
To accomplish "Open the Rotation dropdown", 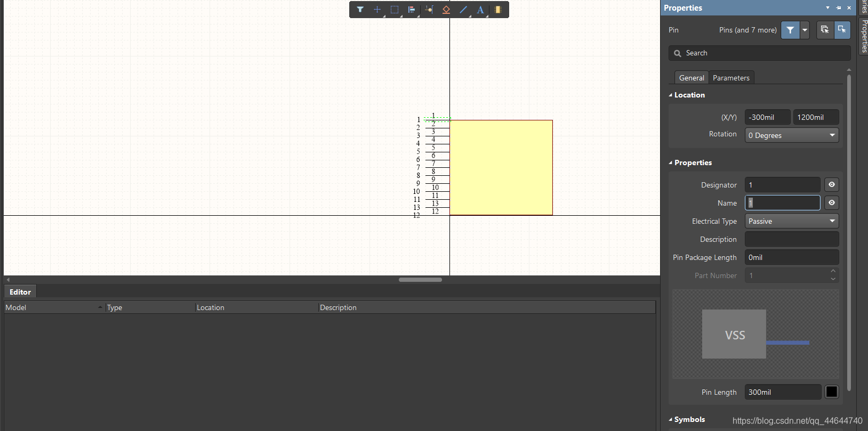I will click(x=792, y=135).
